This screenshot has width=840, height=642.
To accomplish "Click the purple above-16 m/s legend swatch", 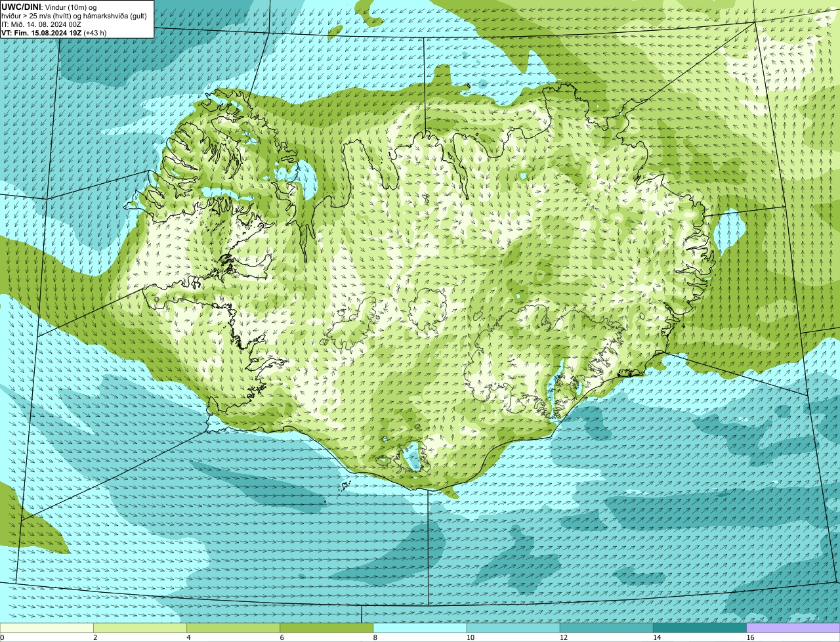I will [x=793, y=628].
